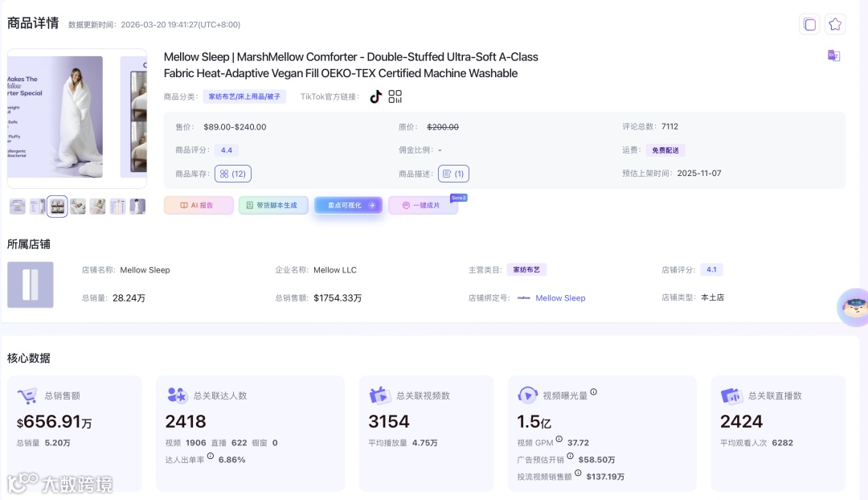Click the 免费配送 shipping tag

point(665,150)
